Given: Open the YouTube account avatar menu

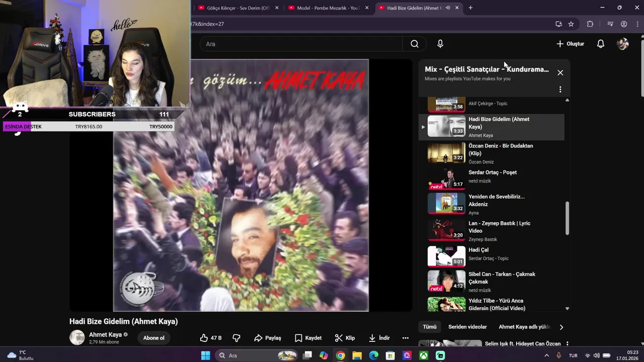Looking at the screenshot, I should (623, 44).
